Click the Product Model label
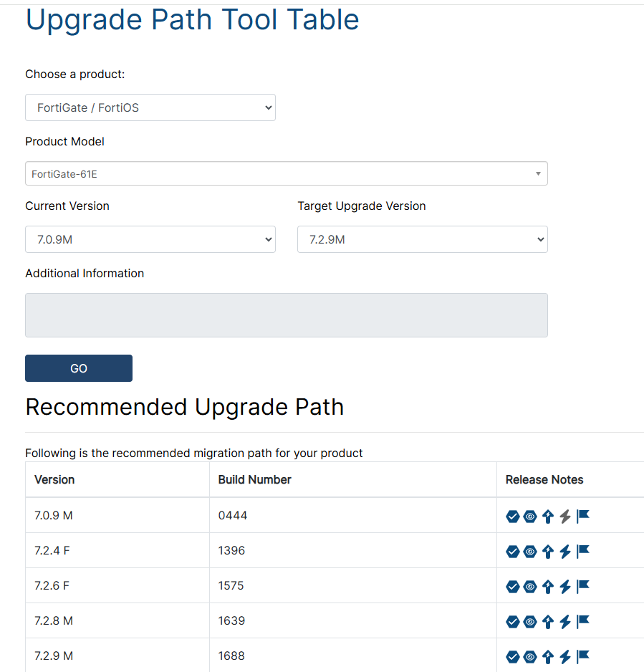The image size is (644, 672). pos(64,141)
